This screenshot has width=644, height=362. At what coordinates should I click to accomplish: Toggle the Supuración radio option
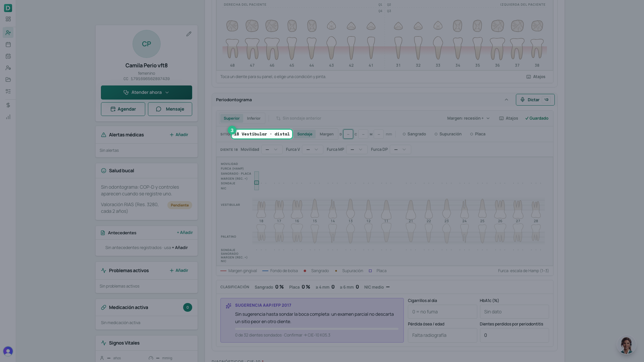(x=448, y=134)
